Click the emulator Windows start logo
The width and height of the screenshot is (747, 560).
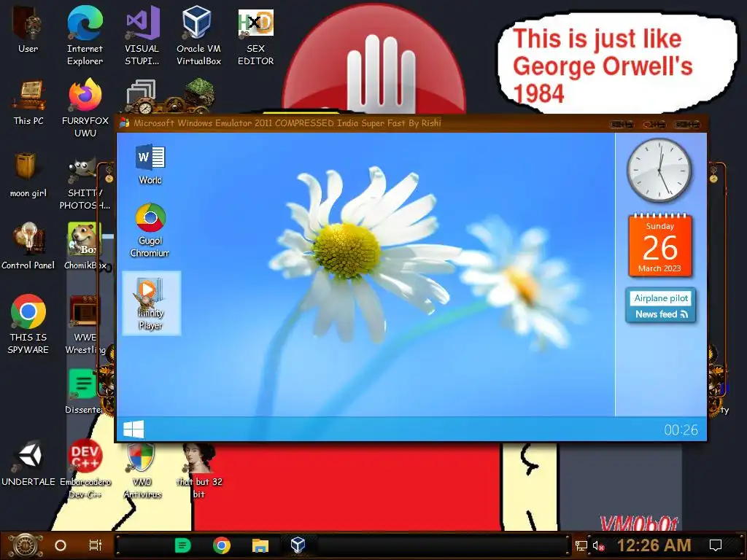click(x=133, y=429)
